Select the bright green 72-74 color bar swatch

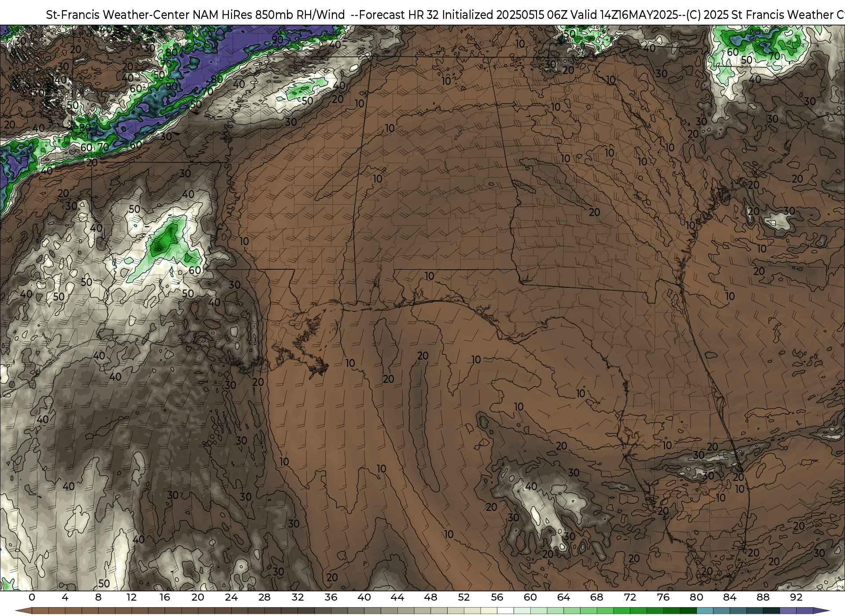638,611
